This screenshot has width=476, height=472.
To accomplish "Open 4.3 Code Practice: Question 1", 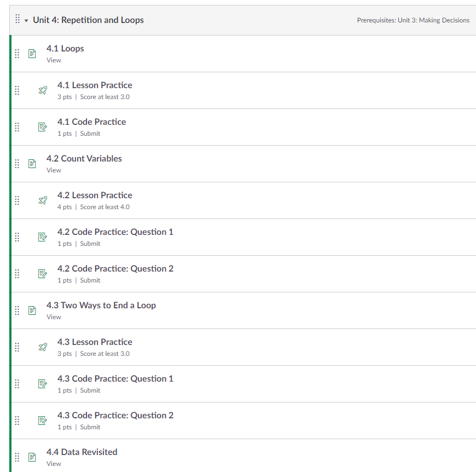I will pos(115,379).
